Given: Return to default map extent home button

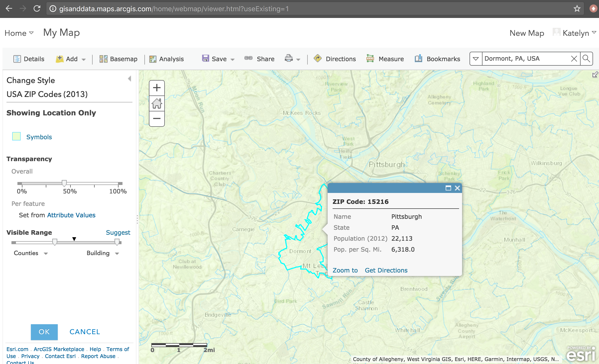Looking at the screenshot, I should [157, 103].
